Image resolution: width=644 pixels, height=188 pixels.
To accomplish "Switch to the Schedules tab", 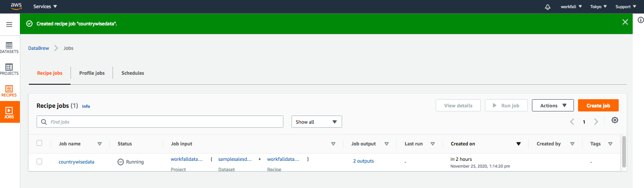I will (133, 73).
